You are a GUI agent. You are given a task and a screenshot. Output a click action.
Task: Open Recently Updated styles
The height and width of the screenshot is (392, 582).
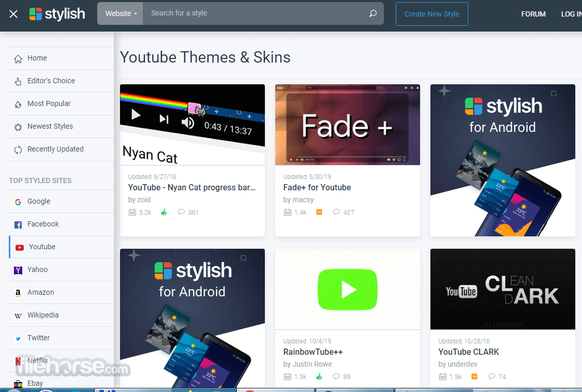click(x=61, y=149)
